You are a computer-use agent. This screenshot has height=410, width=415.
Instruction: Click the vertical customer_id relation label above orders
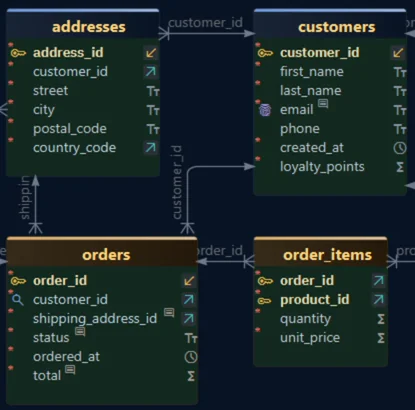pos(177,182)
